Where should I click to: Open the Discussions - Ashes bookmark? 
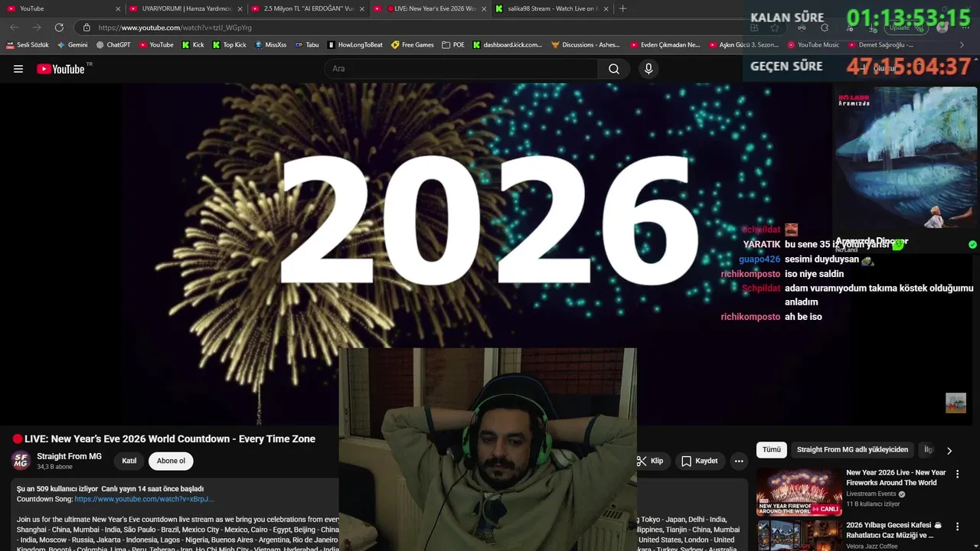[x=586, y=45]
